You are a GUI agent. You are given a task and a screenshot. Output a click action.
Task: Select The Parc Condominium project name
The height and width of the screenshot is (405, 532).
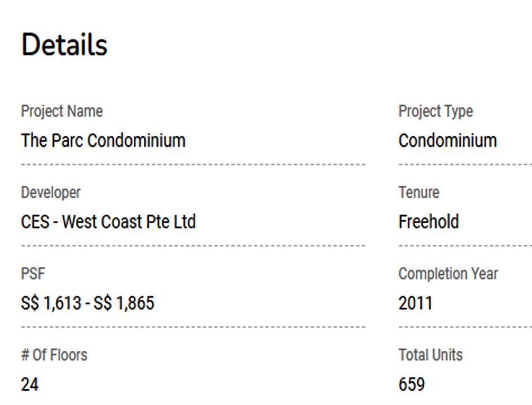coord(103,140)
